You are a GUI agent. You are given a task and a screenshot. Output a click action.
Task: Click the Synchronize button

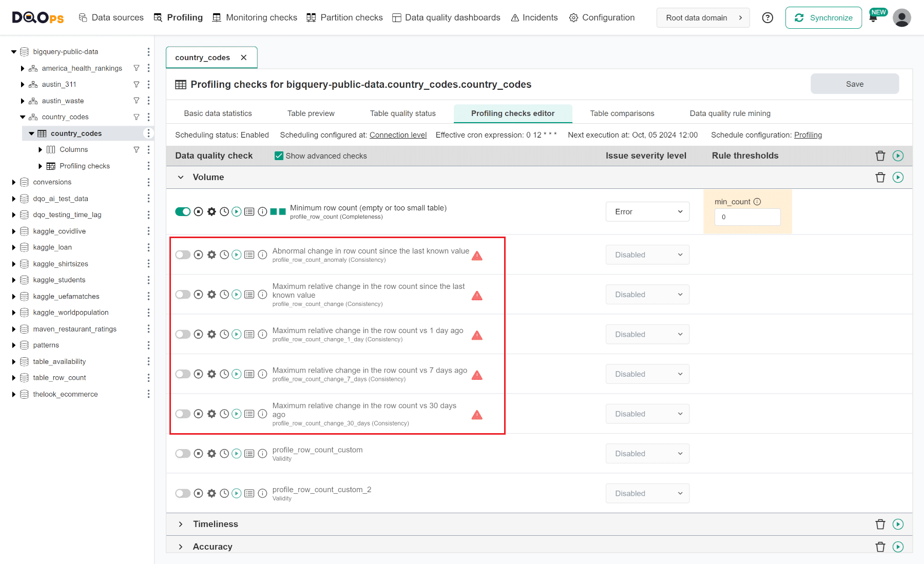click(x=823, y=18)
